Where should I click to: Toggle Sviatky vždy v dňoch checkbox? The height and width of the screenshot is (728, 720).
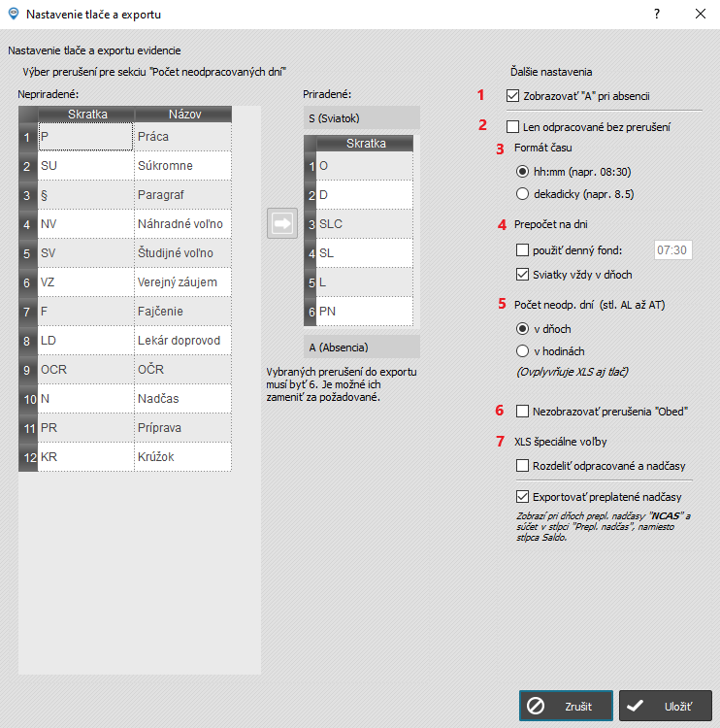pyautogui.click(x=522, y=275)
